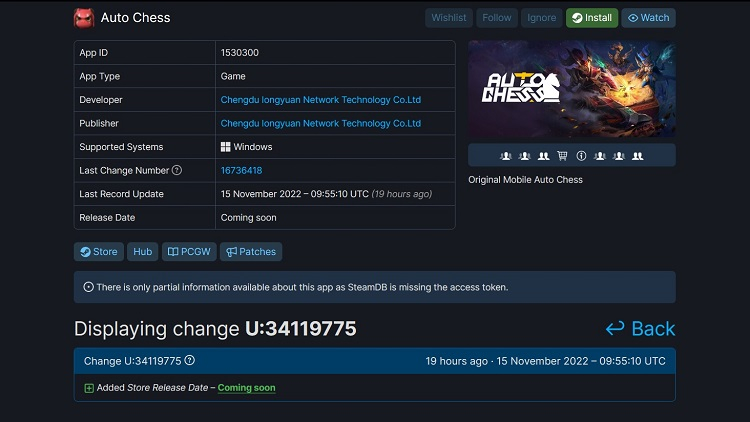Open the Auto Chess banner image
750x422 pixels.
pyautogui.click(x=571, y=89)
